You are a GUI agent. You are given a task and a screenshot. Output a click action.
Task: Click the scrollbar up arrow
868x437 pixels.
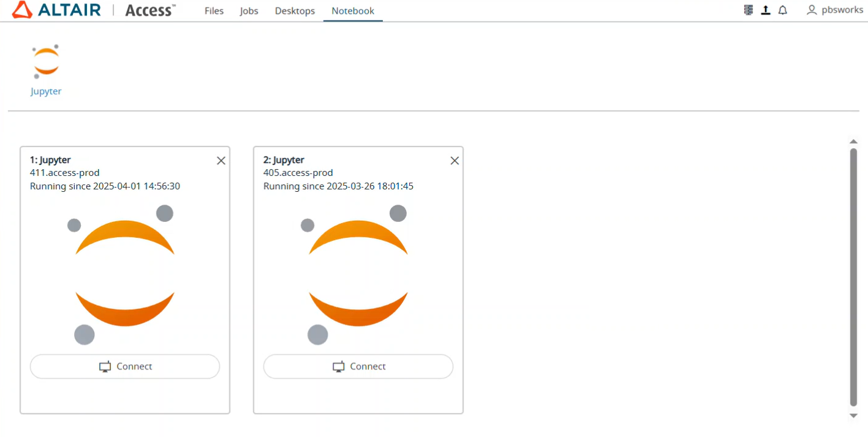click(853, 142)
